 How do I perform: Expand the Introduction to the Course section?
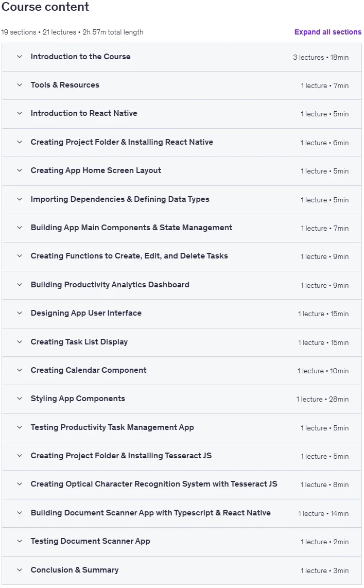coord(182,57)
